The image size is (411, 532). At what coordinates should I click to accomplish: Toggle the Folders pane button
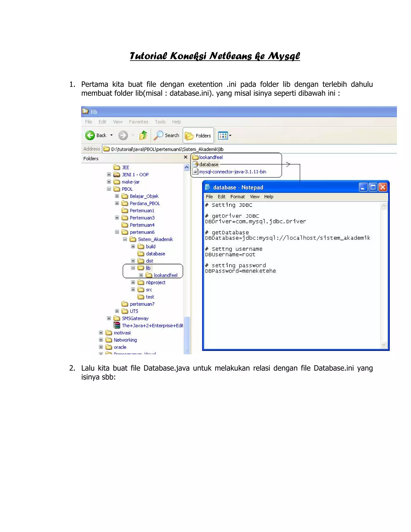pos(198,136)
